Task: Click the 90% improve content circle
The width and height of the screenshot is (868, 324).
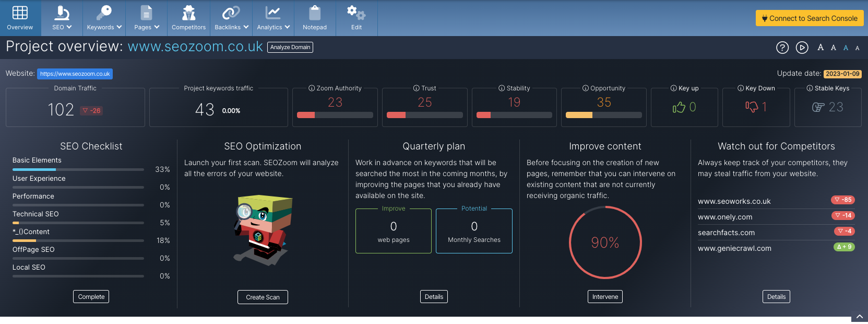Action: point(605,242)
